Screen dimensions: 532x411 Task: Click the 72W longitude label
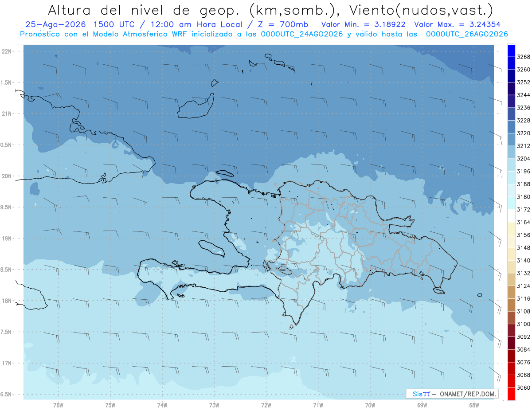(x=266, y=405)
